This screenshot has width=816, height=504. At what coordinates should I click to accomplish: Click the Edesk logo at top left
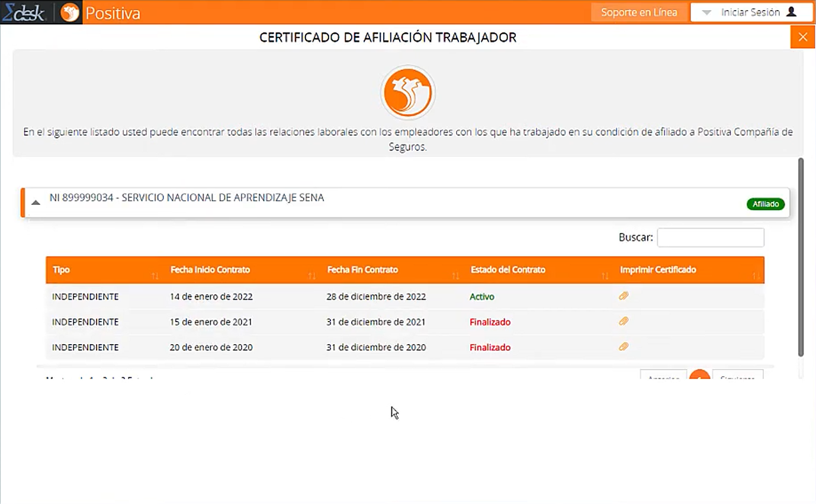click(24, 12)
